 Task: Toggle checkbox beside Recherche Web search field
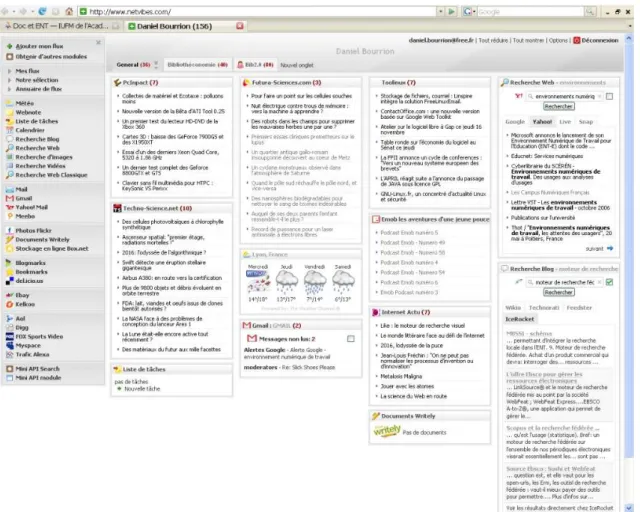tap(609, 96)
